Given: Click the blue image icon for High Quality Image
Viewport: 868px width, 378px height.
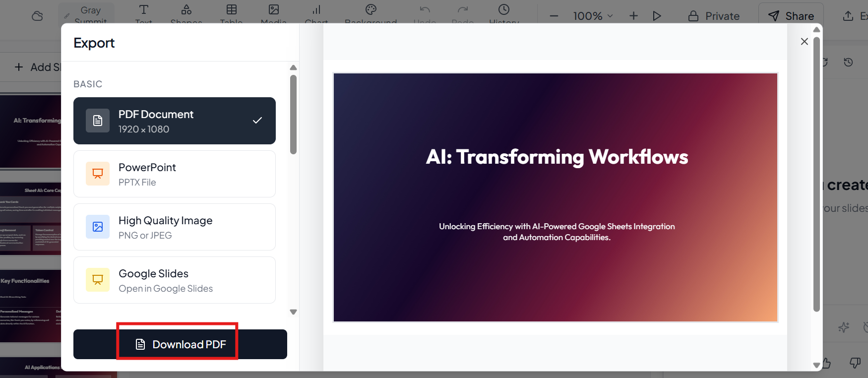Looking at the screenshot, I should (x=98, y=227).
